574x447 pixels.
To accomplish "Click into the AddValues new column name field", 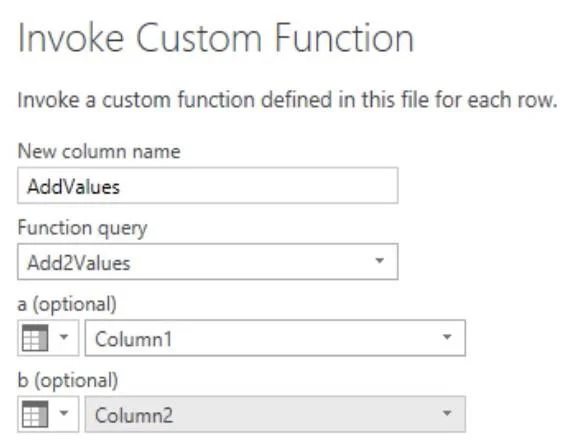I will 208,186.
